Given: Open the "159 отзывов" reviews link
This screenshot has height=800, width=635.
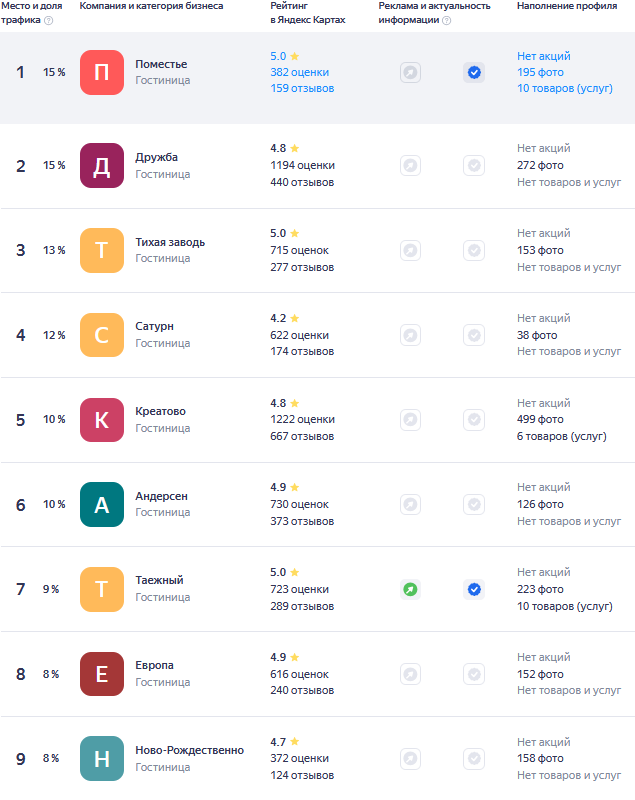Looking at the screenshot, I should [x=302, y=88].
